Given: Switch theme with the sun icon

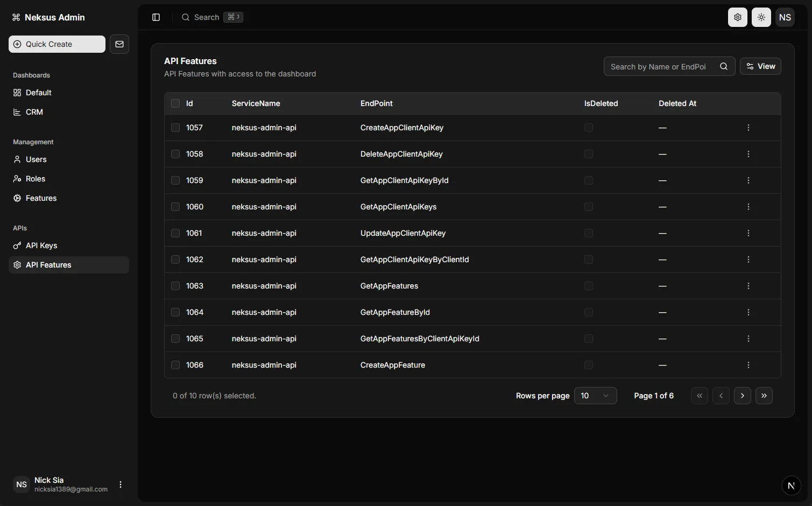Looking at the screenshot, I should [x=761, y=17].
